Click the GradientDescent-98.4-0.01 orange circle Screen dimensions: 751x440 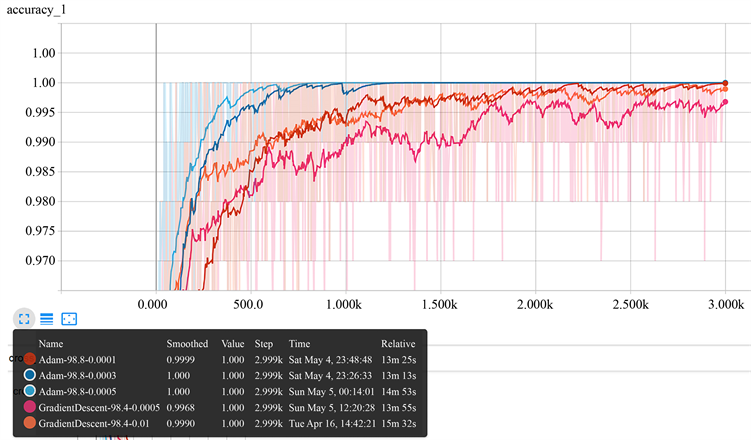[x=29, y=423]
